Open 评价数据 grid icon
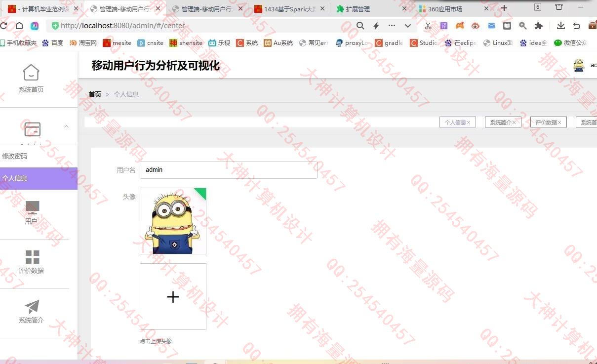This screenshot has width=597, height=364. [x=33, y=257]
